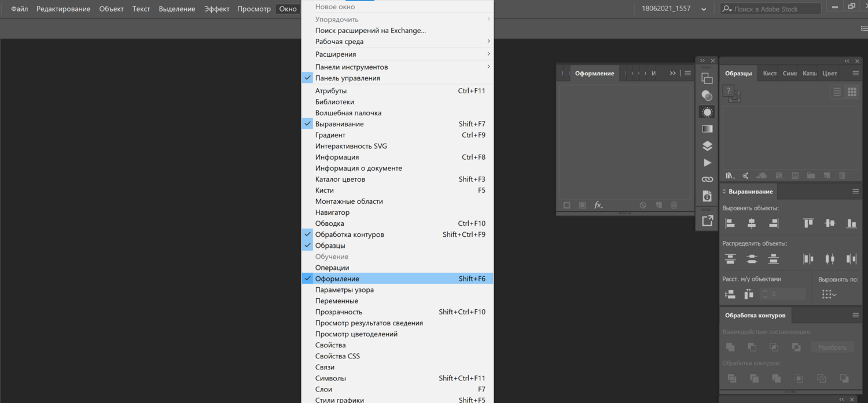Viewport: 868px width, 403px height.
Task: Click the fx icon in the Оформление panel
Action: [598, 205]
